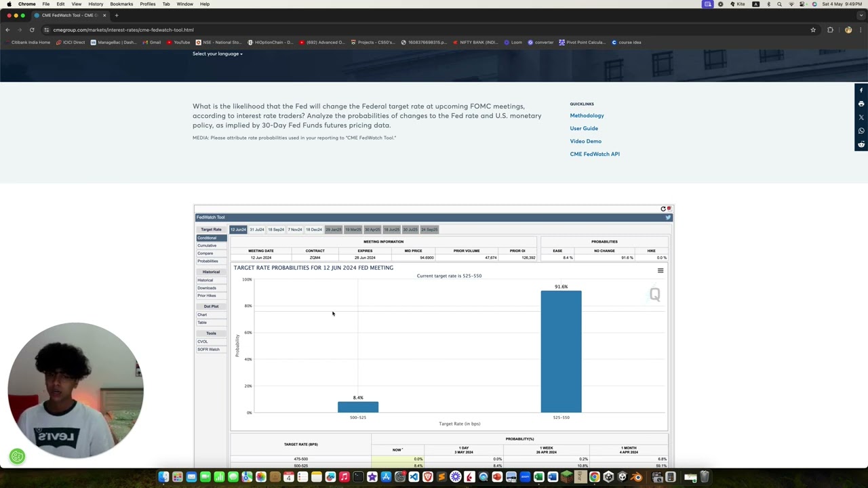Viewport: 868px width, 488px height.
Task: Open the Trash in the Dock
Action: (x=704, y=477)
